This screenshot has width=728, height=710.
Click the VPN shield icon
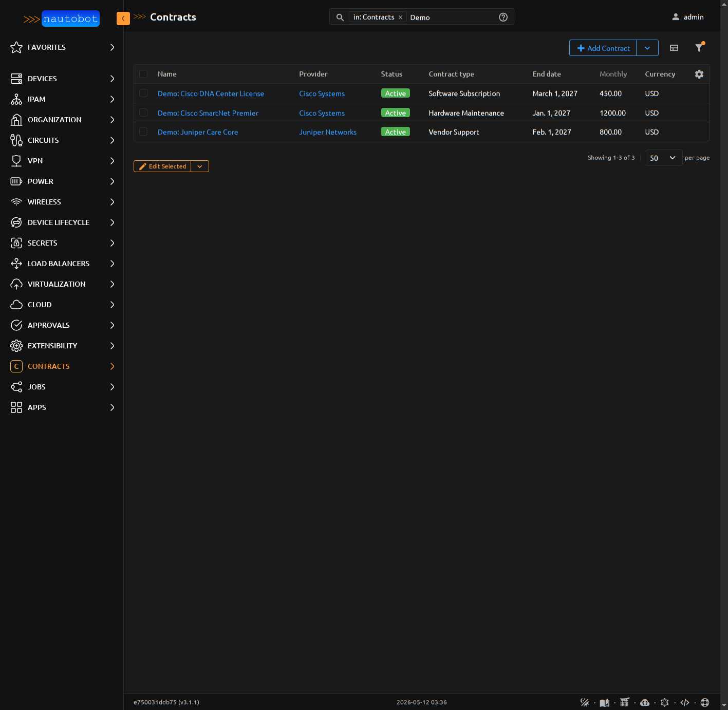(16, 161)
